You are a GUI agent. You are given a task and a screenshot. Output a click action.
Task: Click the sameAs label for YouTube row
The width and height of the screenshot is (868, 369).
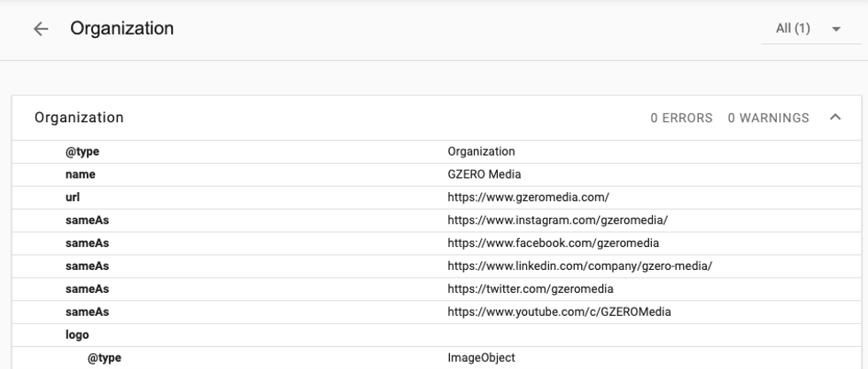tap(87, 312)
